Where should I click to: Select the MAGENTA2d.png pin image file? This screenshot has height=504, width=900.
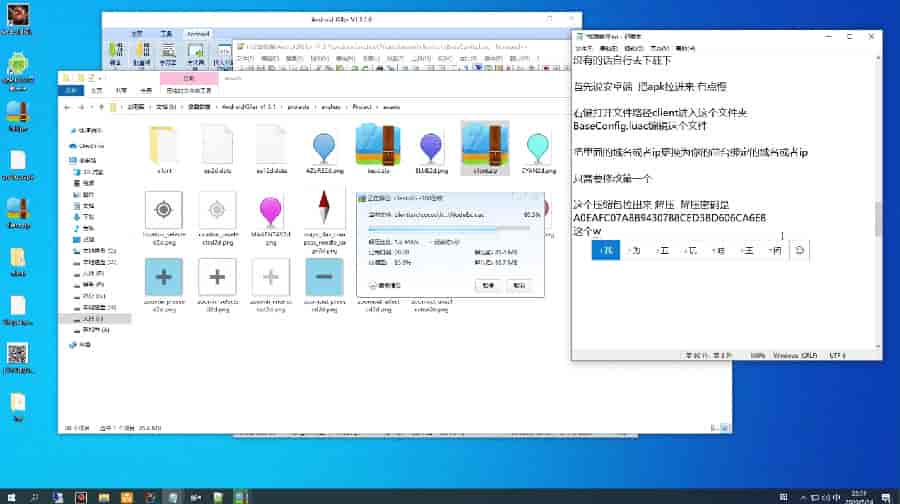click(271, 215)
